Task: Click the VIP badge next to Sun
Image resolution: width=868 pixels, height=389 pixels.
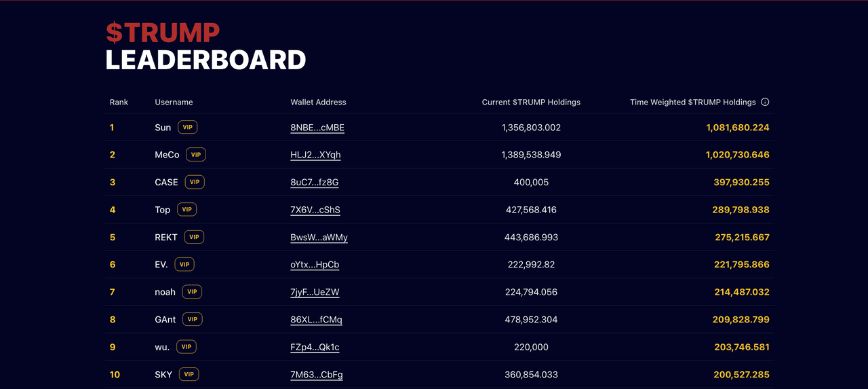Action: pyautogui.click(x=188, y=127)
